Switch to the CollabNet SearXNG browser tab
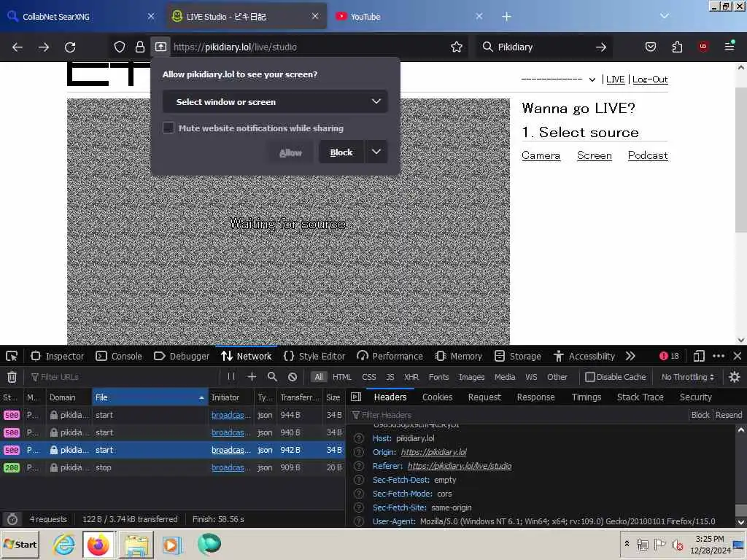Image resolution: width=747 pixels, height=560 pixels. (x=80, y=17)
